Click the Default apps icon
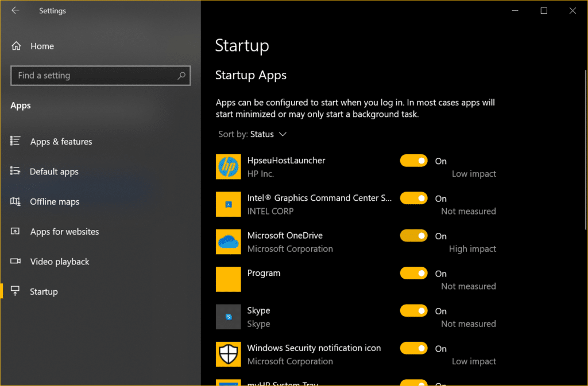 tap(16, 171)
